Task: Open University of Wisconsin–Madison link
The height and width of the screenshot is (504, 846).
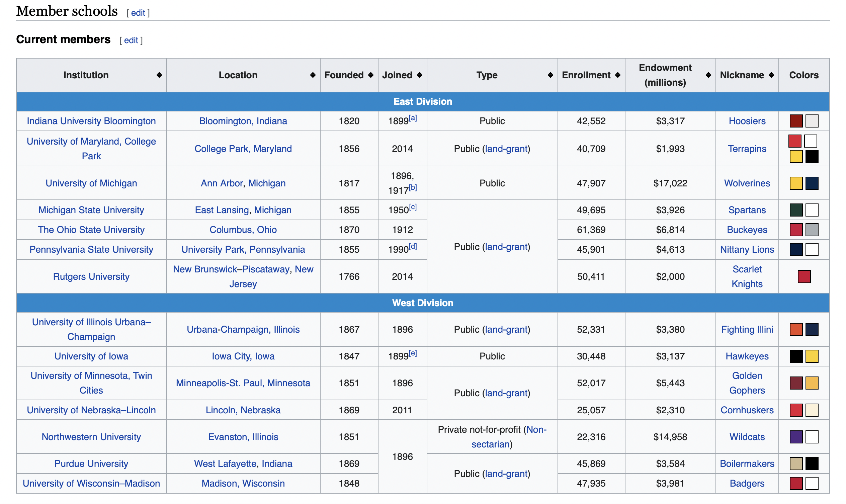Action: [x=91, y=484]
